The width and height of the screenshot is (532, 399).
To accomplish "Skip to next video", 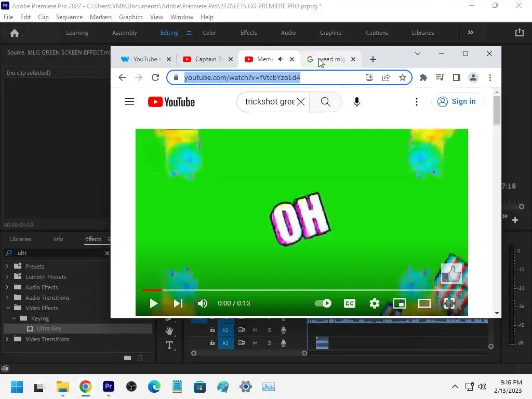I will pyautogui.click(x=178, y=303).
